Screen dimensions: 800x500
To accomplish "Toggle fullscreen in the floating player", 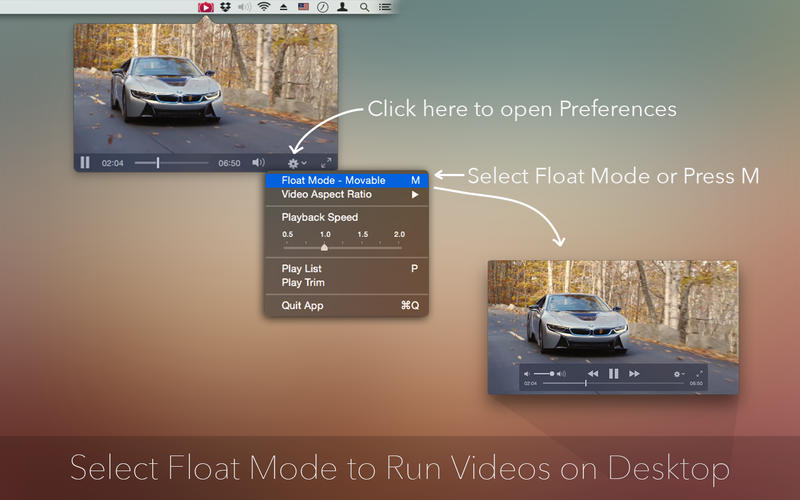I will (699, 374).
